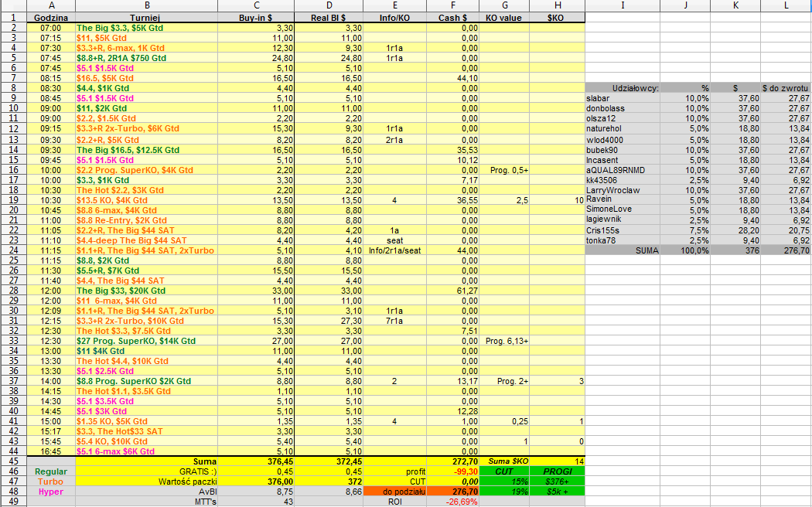Click row 24 header number

(13, 250)
